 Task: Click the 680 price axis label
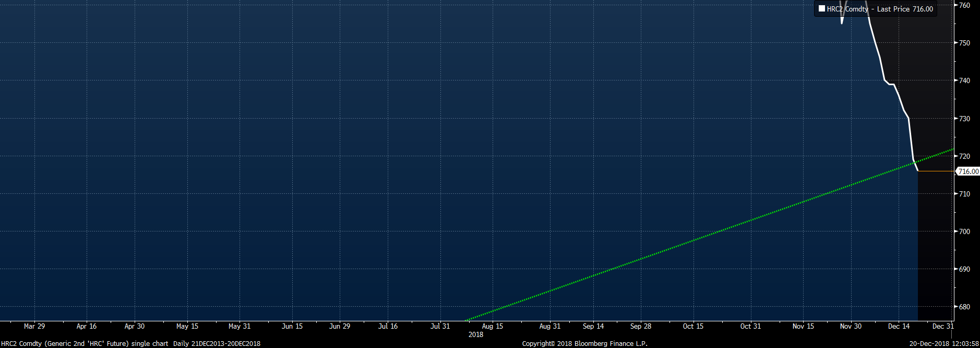point(964,307)
